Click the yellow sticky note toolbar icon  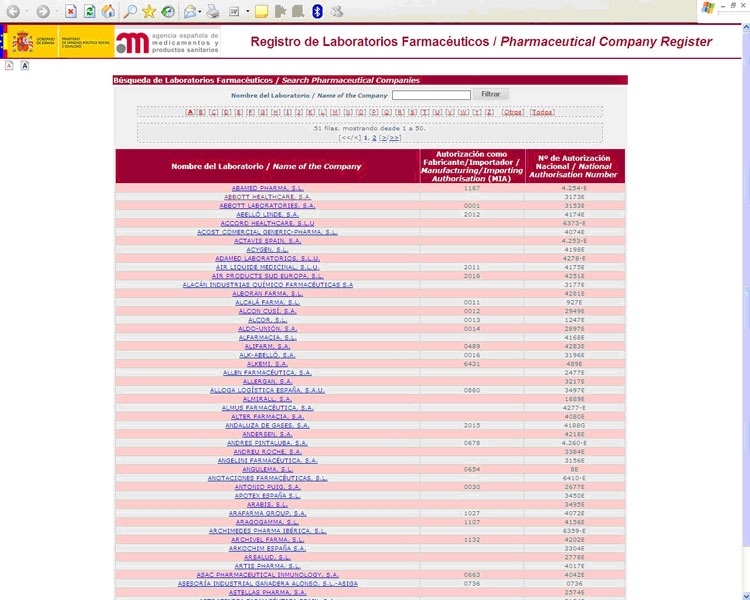[x=261, y=11]
